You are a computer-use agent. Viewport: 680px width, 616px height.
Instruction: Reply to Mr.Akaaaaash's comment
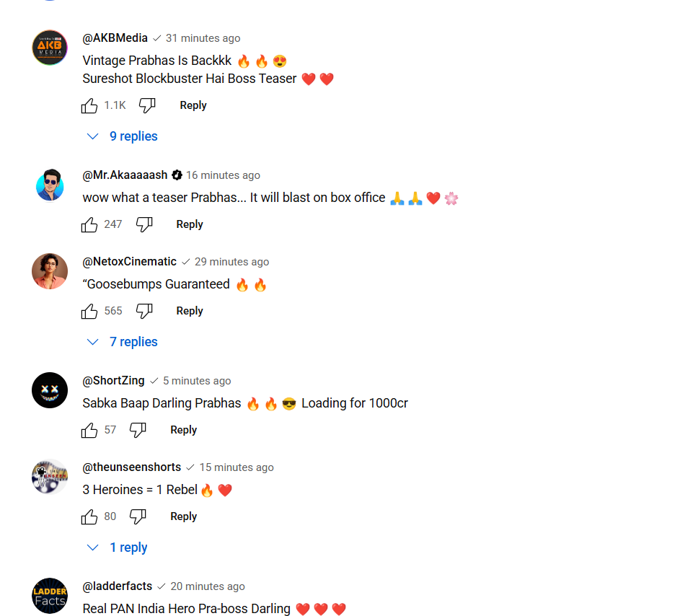[190, 224]
